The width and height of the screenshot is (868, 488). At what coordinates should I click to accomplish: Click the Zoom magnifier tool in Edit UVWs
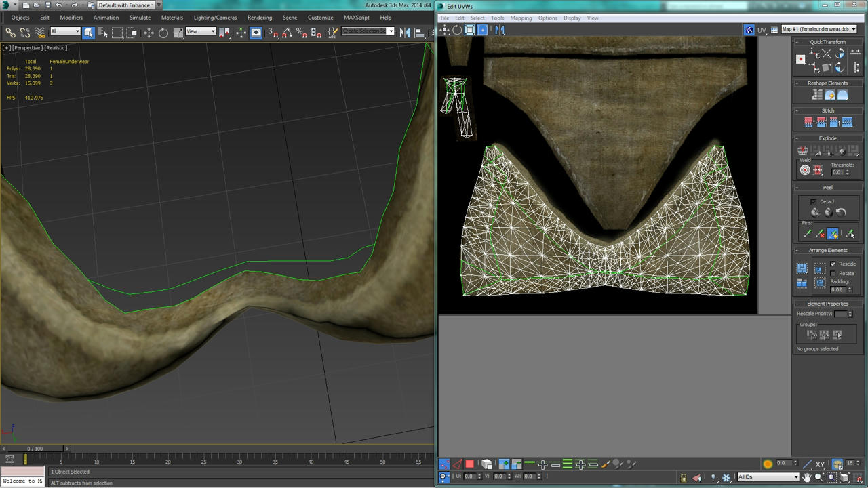pyautogui.click(x=819, y=477)
